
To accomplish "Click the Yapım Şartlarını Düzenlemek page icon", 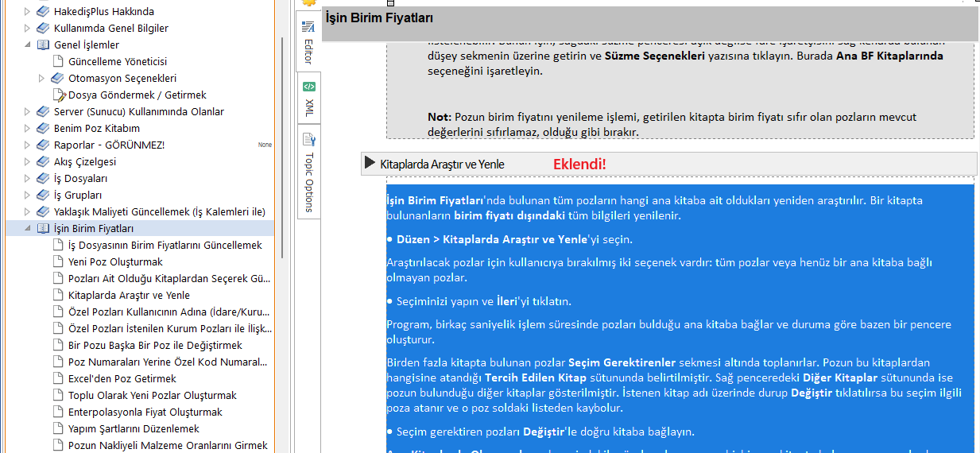I will click(57, 429).
